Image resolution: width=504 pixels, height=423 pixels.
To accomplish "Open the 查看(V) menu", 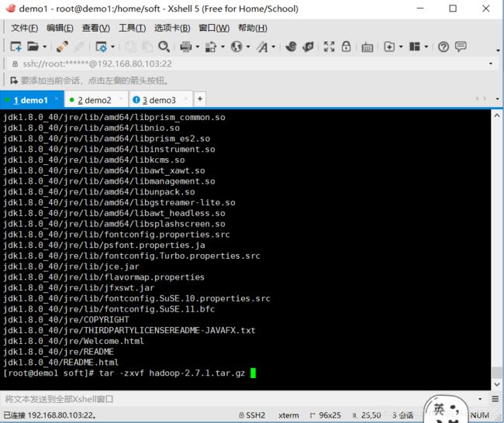I will [96, 28].
